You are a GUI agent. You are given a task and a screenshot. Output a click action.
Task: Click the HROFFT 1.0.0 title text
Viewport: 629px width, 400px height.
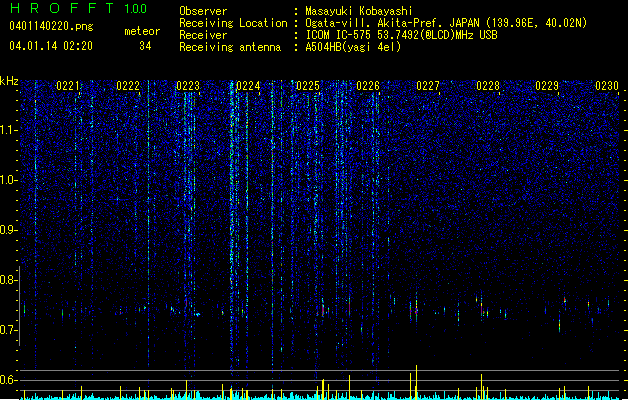(78, 8)
